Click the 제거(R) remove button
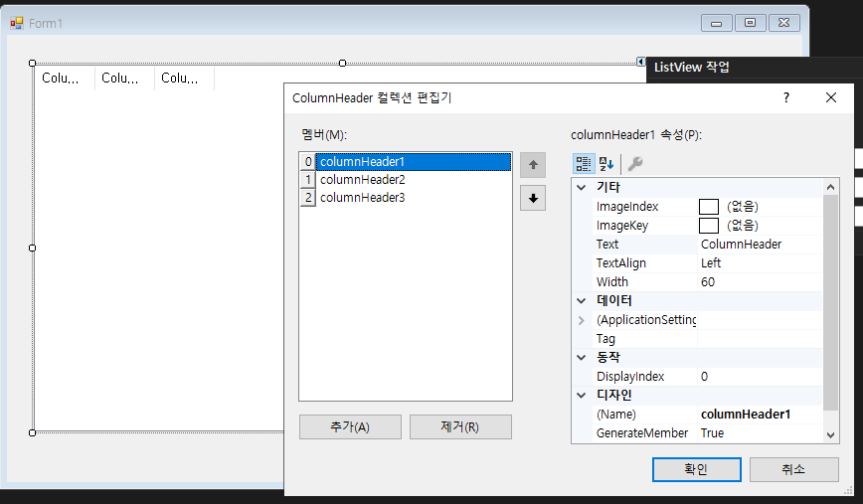 (460, 427)
